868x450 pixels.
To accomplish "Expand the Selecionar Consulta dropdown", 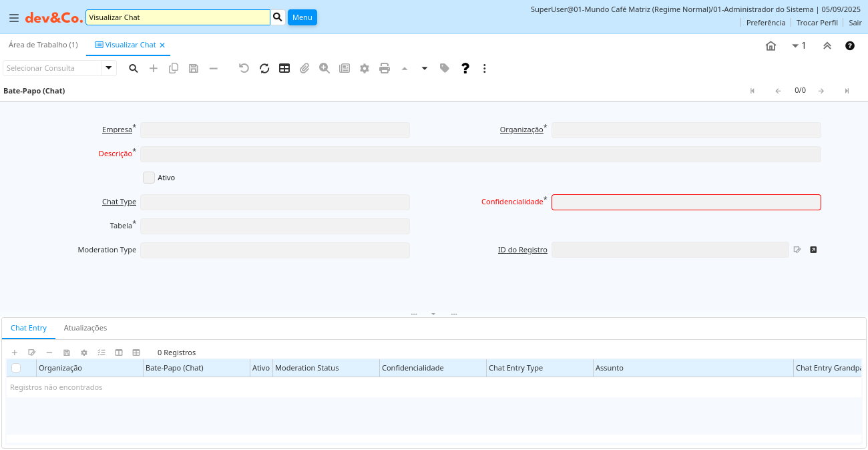I will pyautogui.click(x=109, y=68).
